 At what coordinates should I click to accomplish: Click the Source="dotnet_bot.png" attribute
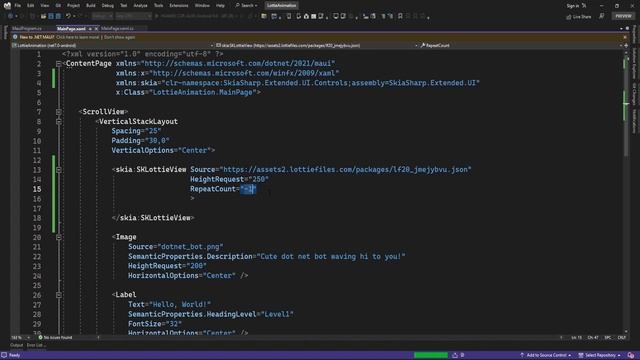[x=176, y=247]
